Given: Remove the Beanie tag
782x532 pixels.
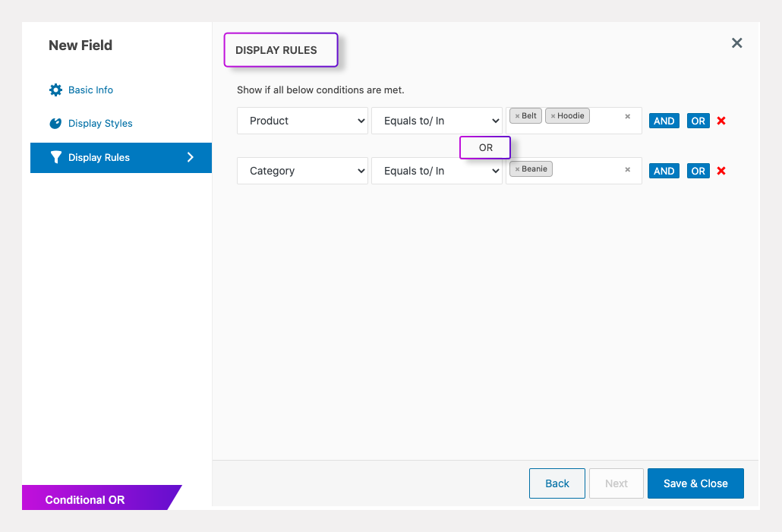Looking at the screenshot, I should (517, 169).
